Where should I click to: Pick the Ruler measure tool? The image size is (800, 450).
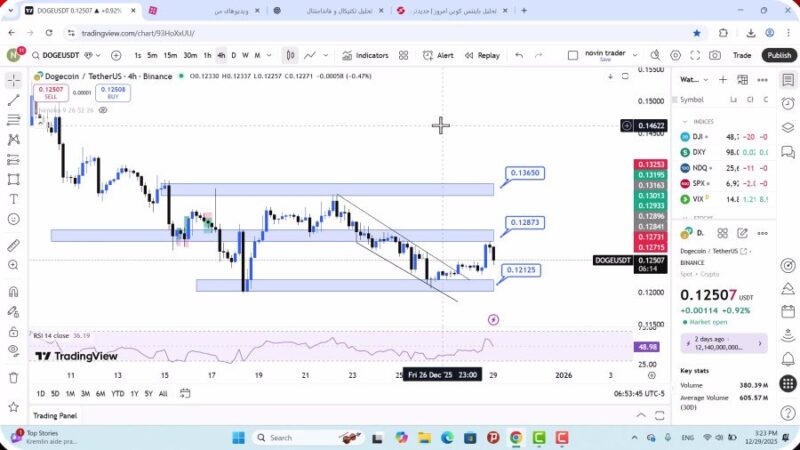pos(14,245)
